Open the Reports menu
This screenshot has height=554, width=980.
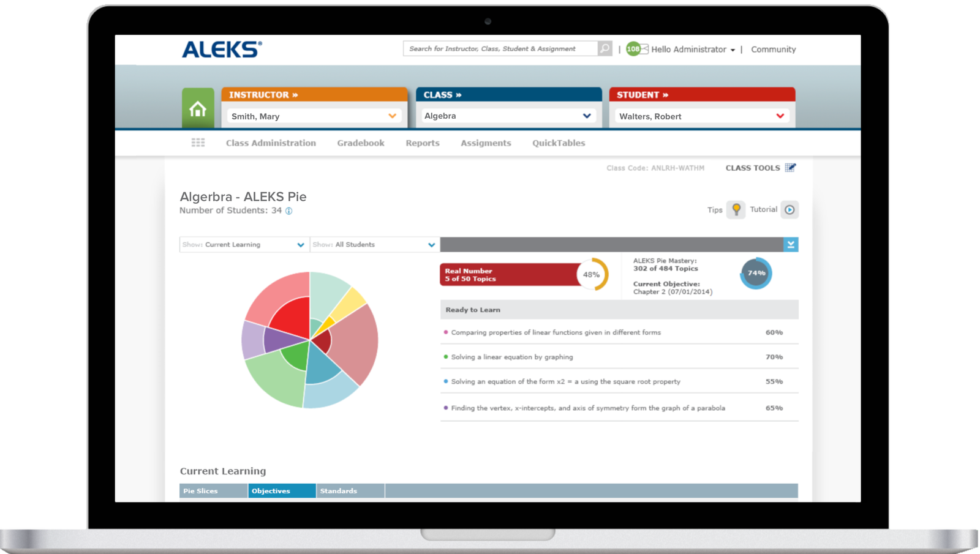(423, 143)
